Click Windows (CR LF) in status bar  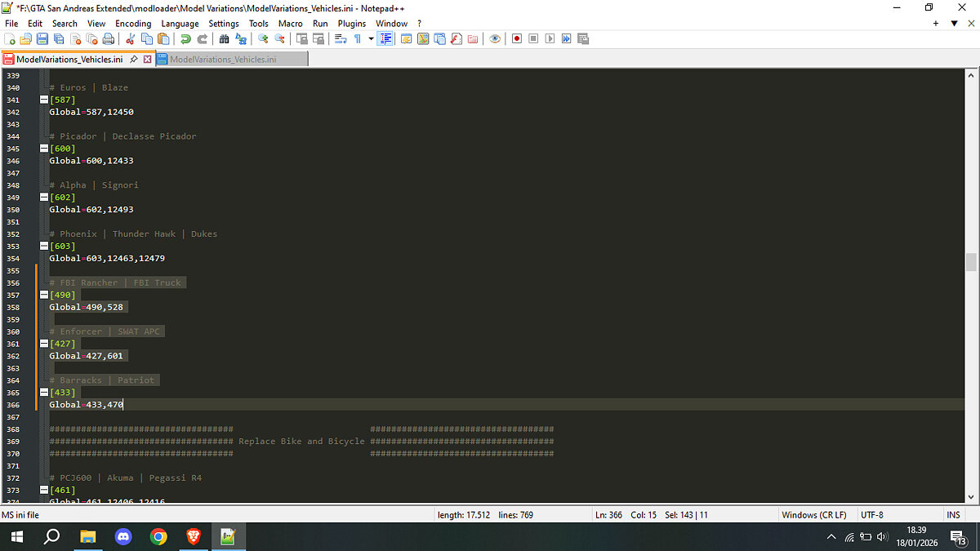pos(813,515)
